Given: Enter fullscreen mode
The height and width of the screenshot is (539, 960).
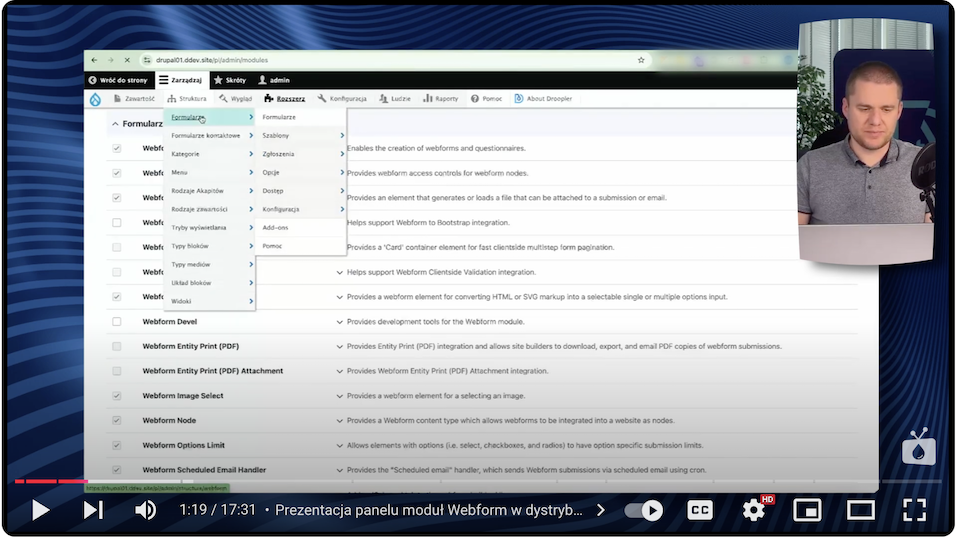Looking at the screenshot, I should 914,510.
